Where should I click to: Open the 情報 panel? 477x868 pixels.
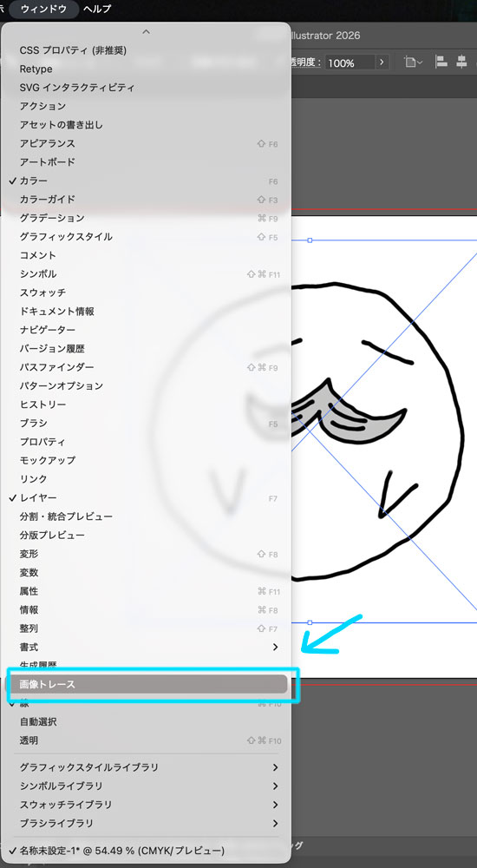(146, 610)
